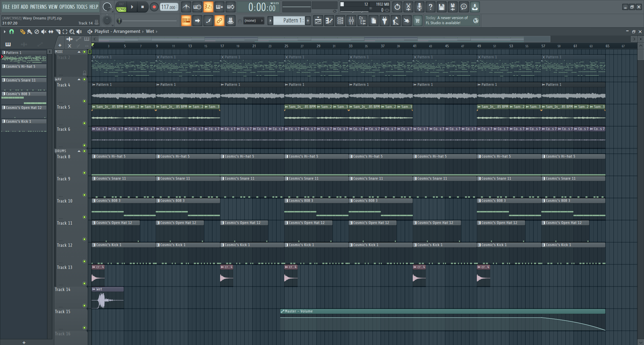The height and width of the screenshot is (345, 644).
Task: Open the Piano roll view
Action: pos(329,21)
